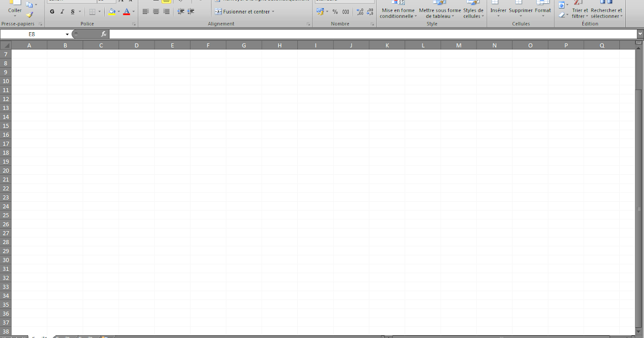Image resolution: width=644 pixels, height=338 pixels.
Task: Click the thousands separator 000 icon
Action: click(x=345, y=11)
